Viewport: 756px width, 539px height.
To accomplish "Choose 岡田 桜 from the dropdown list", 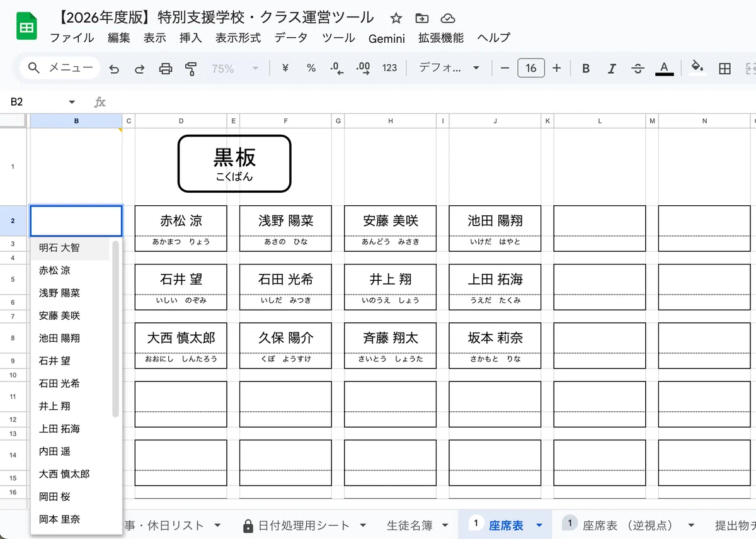I will [x=70, y=497].
